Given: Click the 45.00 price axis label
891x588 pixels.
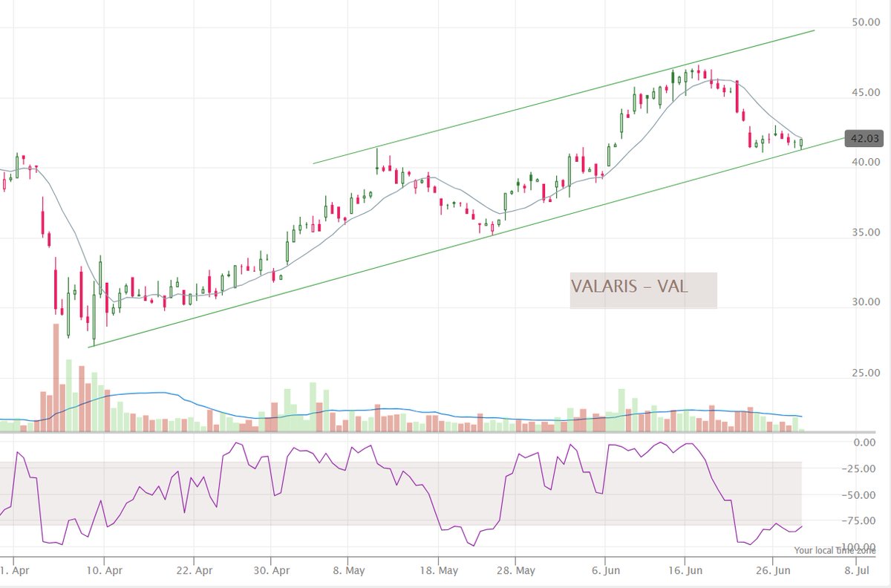Looking at the screenshot, I should [x=866, y=93].
